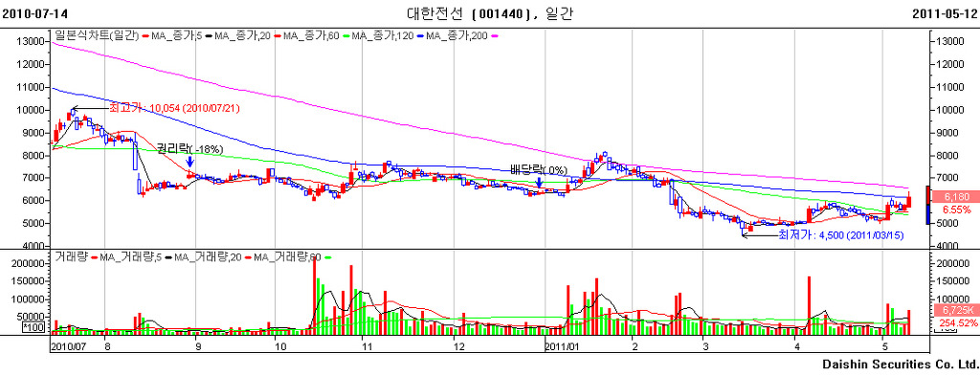Click the 권리락(-18%) event label
Image resolution: width=980 pixels, height=375 pixels.
tap(190, 148)
